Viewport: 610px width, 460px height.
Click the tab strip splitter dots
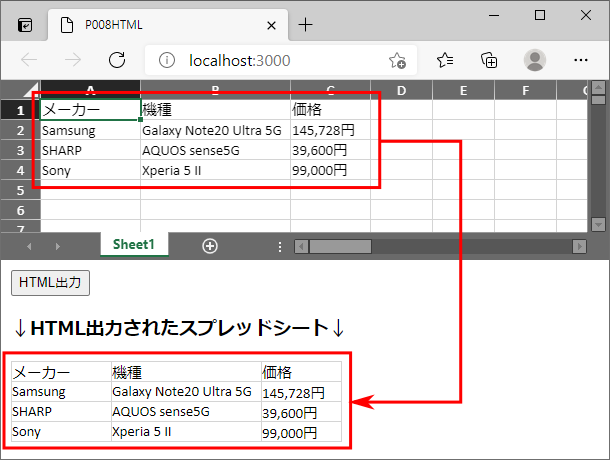280,247
